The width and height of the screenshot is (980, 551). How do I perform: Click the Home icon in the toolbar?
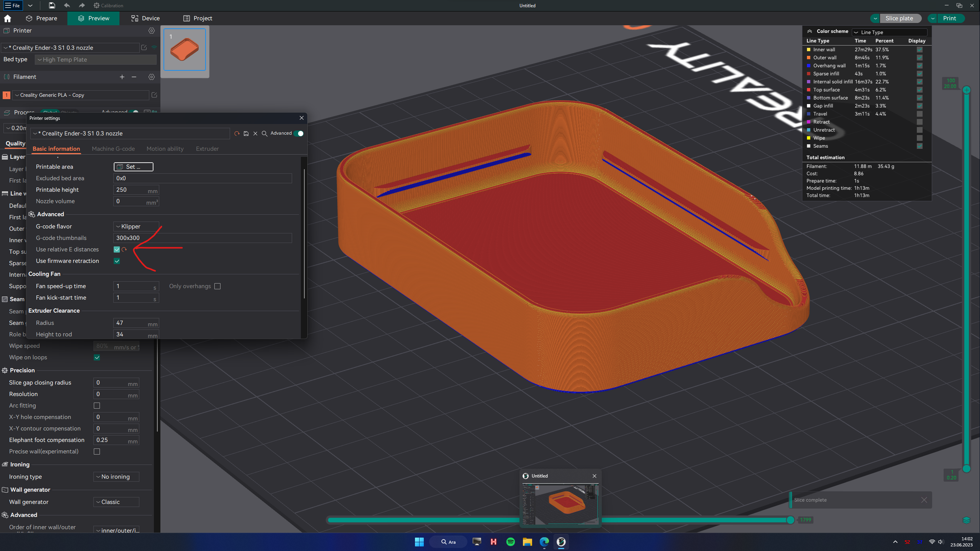coord(8,18)
